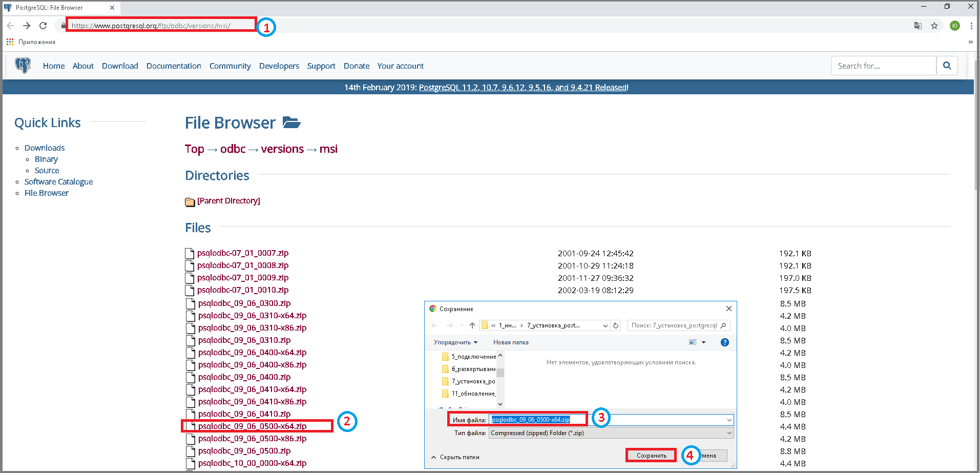The height and width of the screenshot is (473, 980).
Task: Bookmark page with star icon
Action: 934,26
